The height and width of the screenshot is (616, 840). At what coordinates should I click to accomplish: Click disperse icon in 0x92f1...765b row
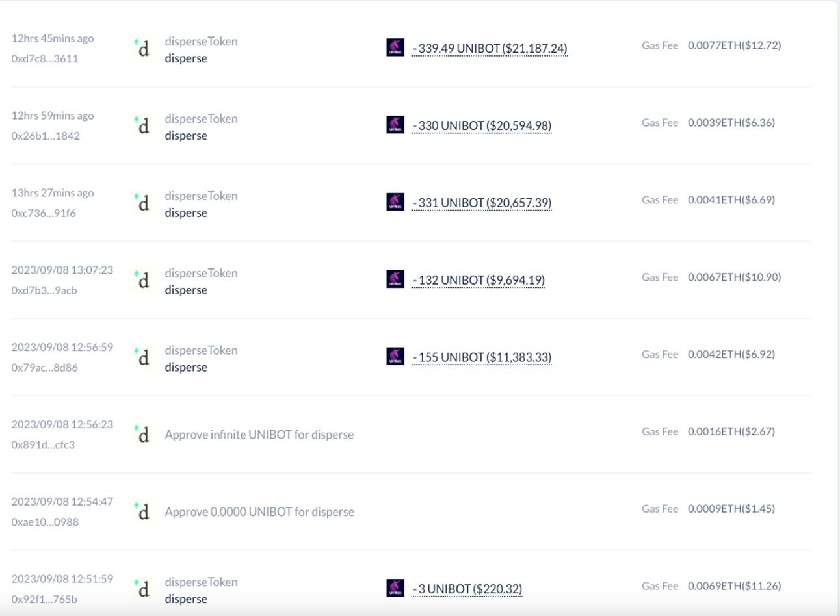pos(143,589)
